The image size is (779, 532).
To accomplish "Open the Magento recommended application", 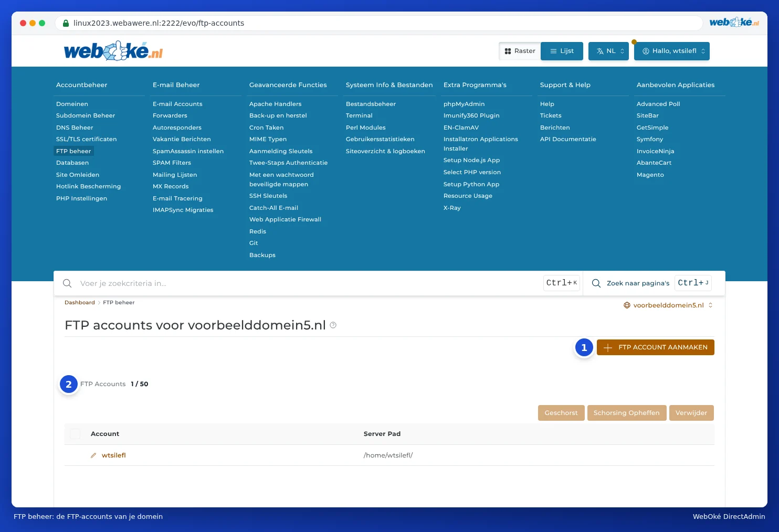I will pos(650,175).
